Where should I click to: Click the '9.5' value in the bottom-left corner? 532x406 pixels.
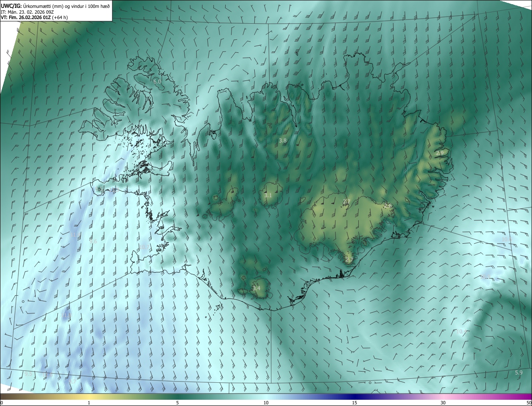point(28,374)
